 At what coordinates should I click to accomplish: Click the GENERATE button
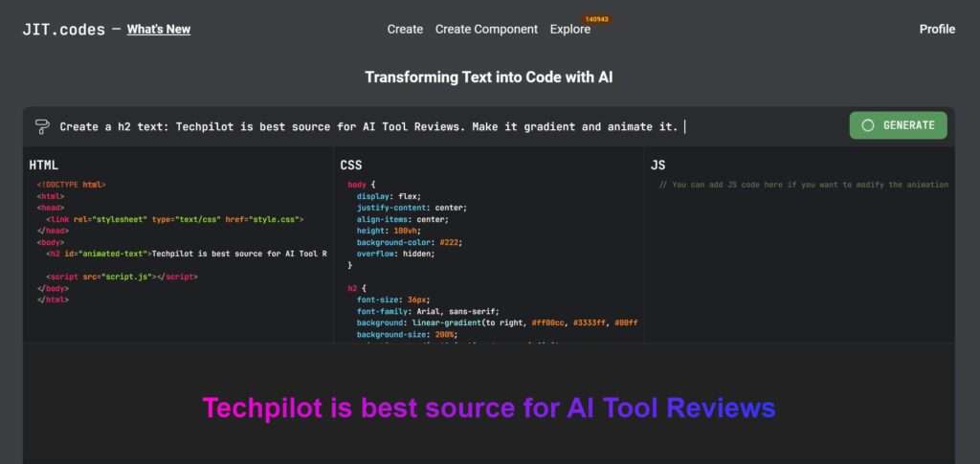[x=898, y=125]
